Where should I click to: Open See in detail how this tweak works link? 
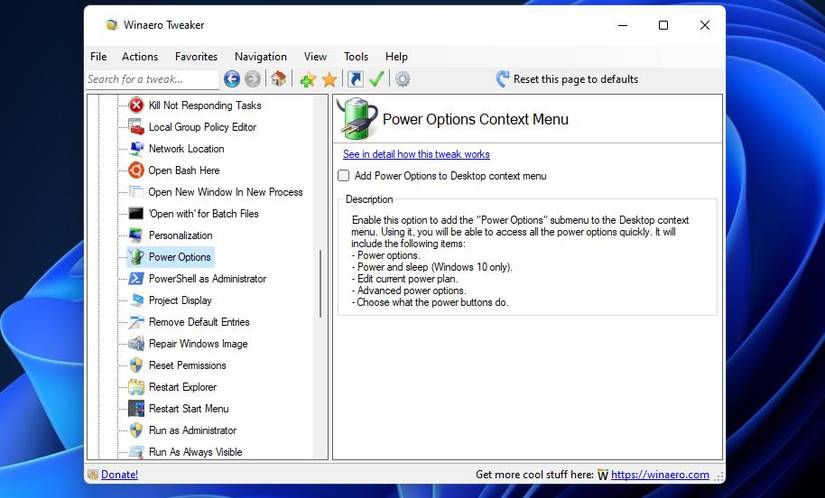coord(416,154)
